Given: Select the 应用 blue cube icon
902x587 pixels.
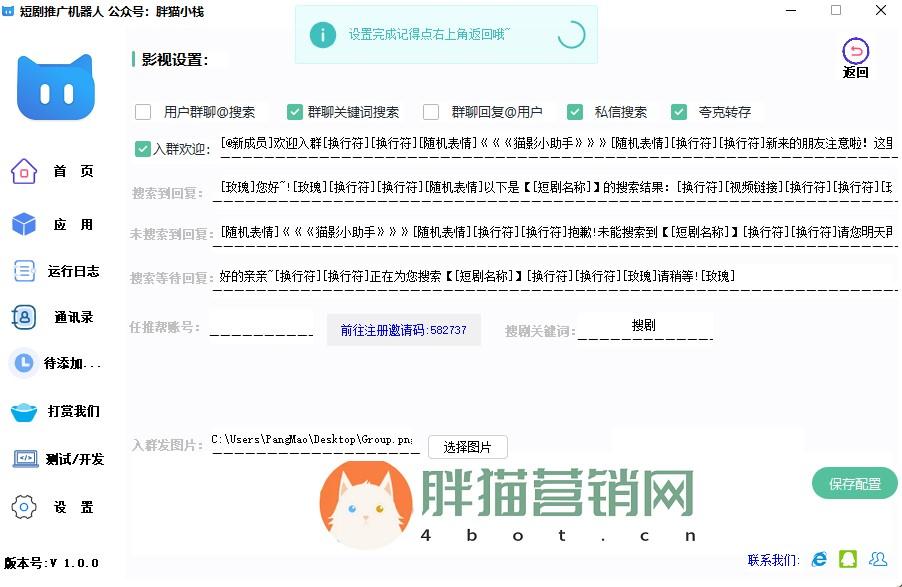Looking at the screenshot, I should (22, 224).
